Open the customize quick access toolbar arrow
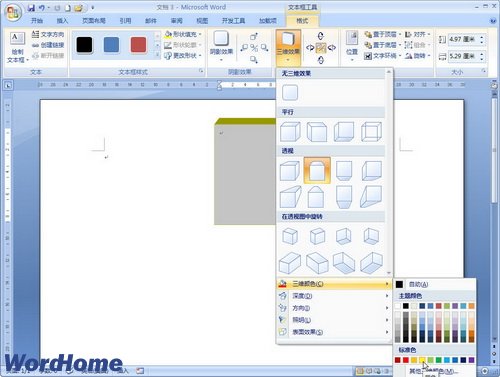The width and height of the screenshot is (500, 377). [92, 8]
